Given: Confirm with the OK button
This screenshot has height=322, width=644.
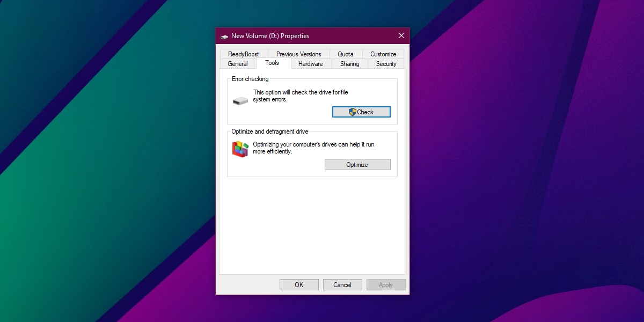Looking at the screenshot, I should pos(299,284).
